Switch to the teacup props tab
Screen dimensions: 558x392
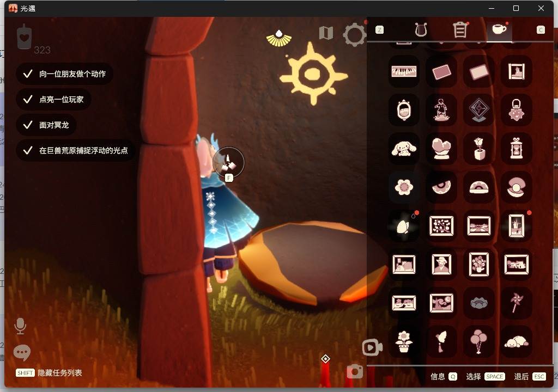click(x=499, y=29)
